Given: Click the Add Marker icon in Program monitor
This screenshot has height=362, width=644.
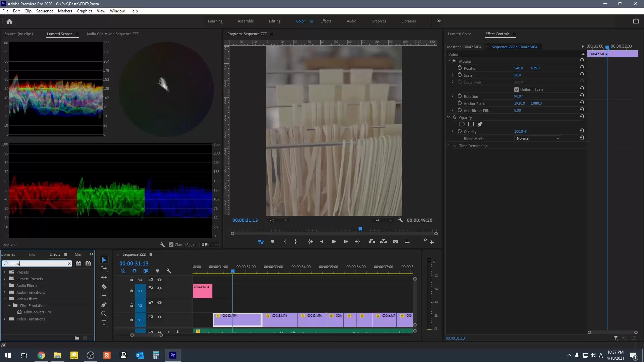Looking at the screenshot, I should pyautogui.click(x=272, y=242).
